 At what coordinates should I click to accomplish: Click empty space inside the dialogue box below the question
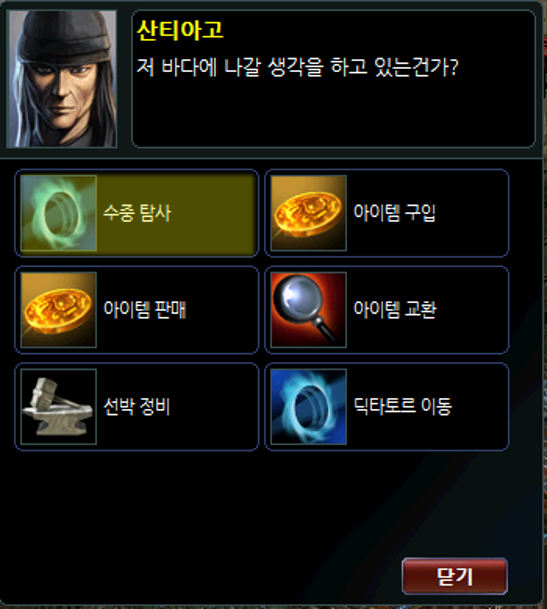click(x=333, y=113)
